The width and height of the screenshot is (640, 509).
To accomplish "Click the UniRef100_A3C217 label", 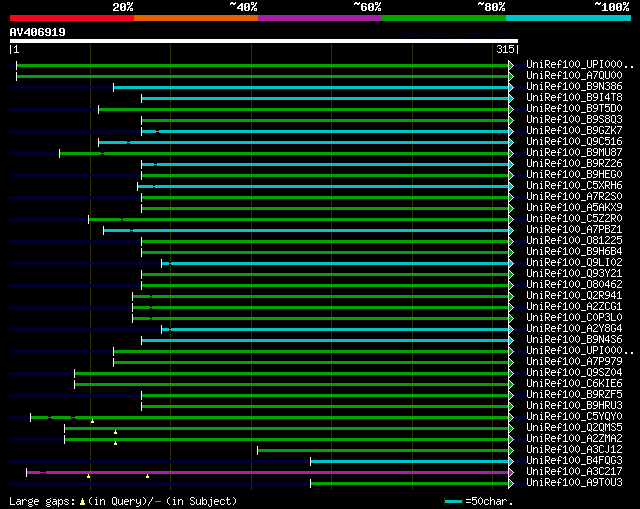I will pyautogui.click(x=574, y=472).
